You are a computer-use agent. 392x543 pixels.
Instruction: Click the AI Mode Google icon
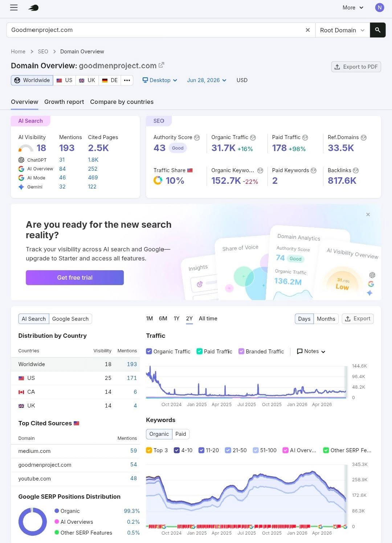(x=21, y=178)
